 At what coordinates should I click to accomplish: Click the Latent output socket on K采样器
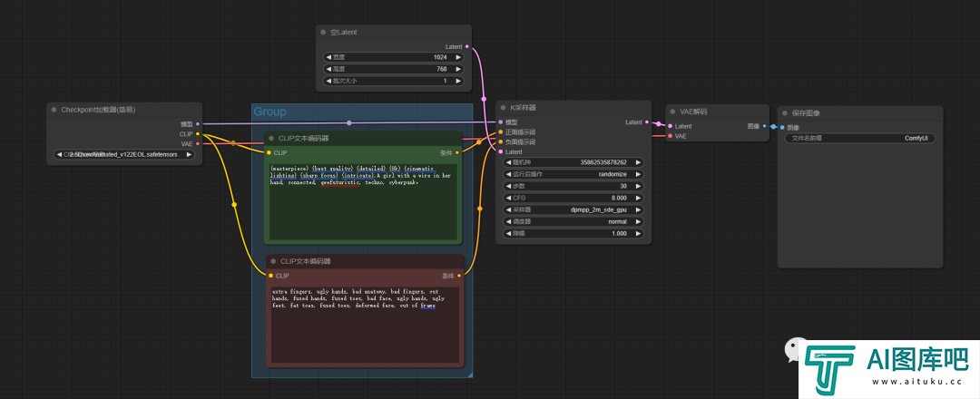coord(647,122)
